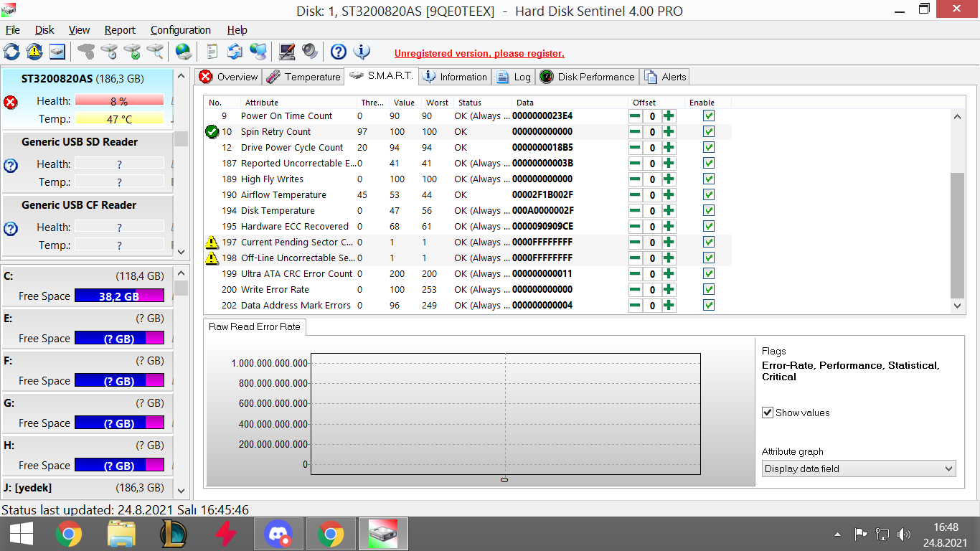
Task: Disable the Spin Retry Count enable checkbox
Action: click(709, 132)
